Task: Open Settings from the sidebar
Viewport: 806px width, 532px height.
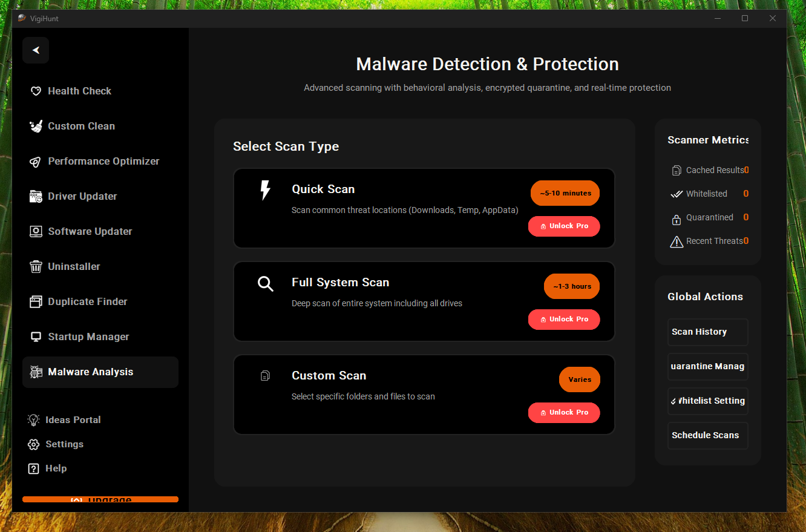Action: 56,444
